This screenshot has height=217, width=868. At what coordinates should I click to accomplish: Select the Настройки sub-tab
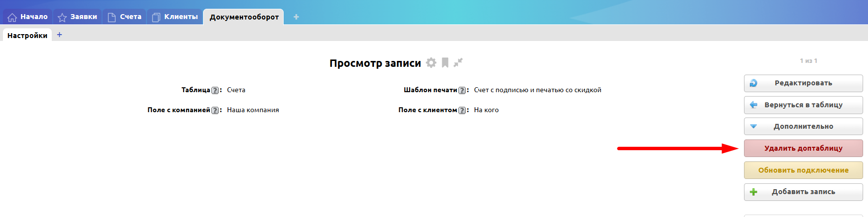coord(27,35)
